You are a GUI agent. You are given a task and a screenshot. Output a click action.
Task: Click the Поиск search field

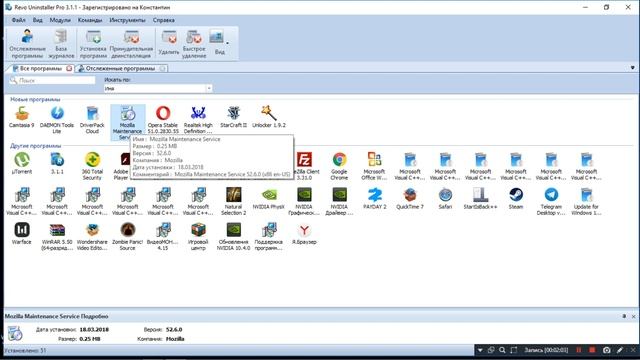pos(52,80)
